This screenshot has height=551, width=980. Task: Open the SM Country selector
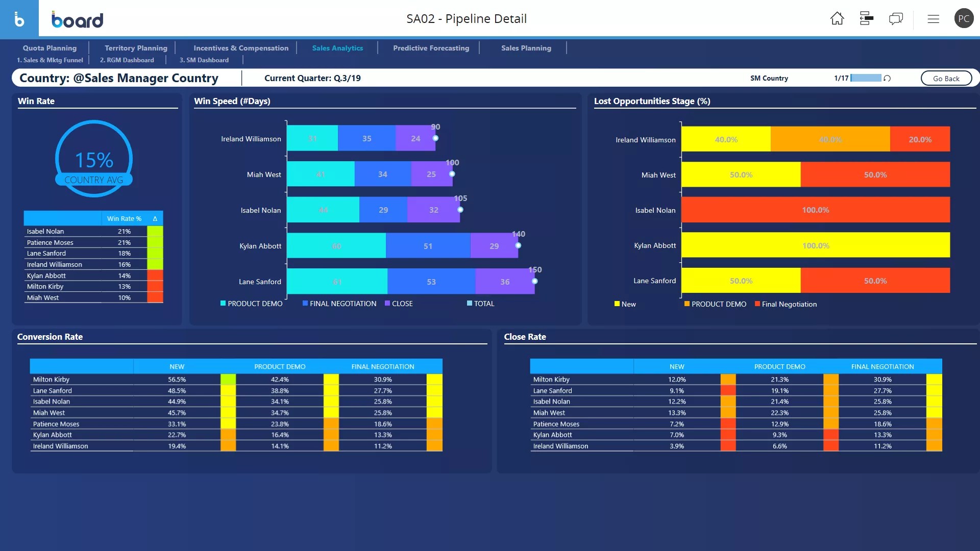pyautogui.click(x=769, y=78)
